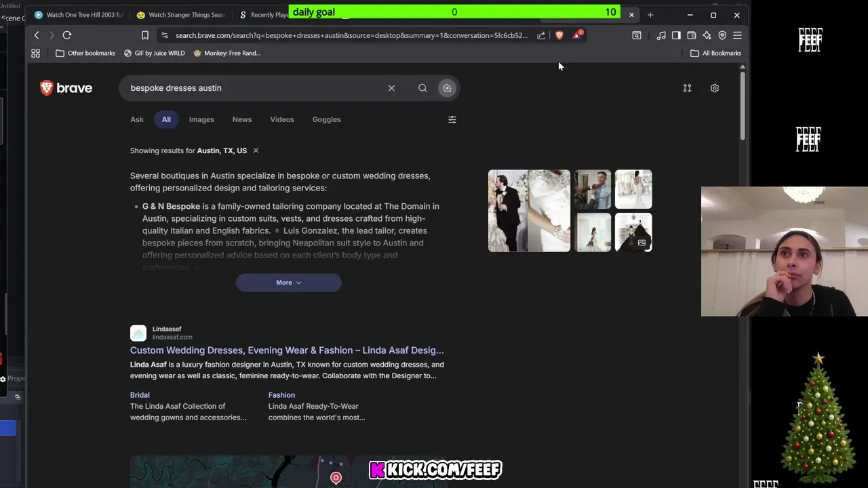Open the black dress thumbnail with image icon
The image size is (868, 488).
pyautogui.click(x=633, y=232)
